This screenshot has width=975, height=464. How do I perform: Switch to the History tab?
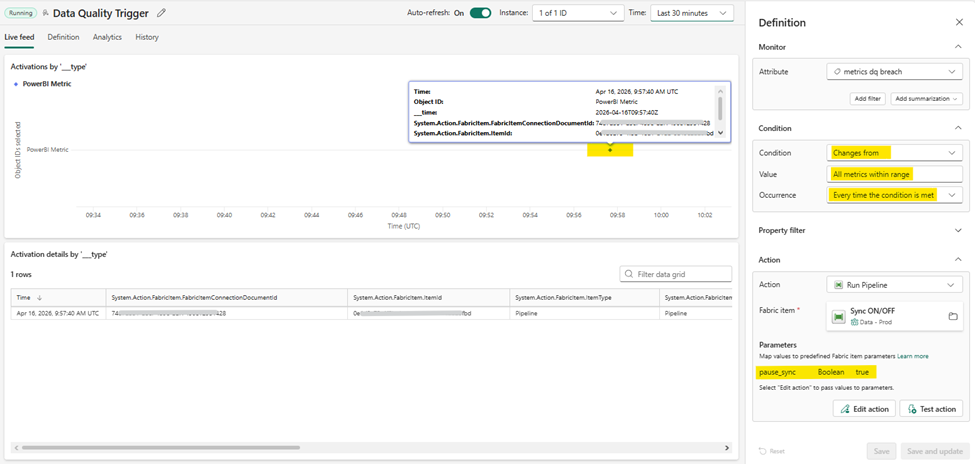[x=147, y=37]
